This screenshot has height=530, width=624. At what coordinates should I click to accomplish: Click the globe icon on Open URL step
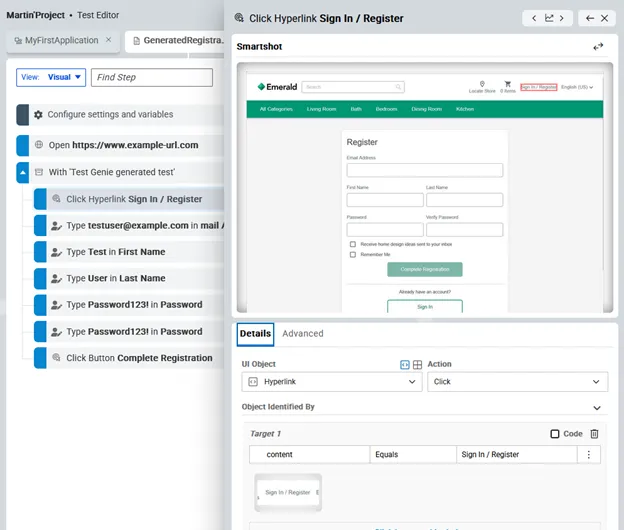(x=39, y=145)
